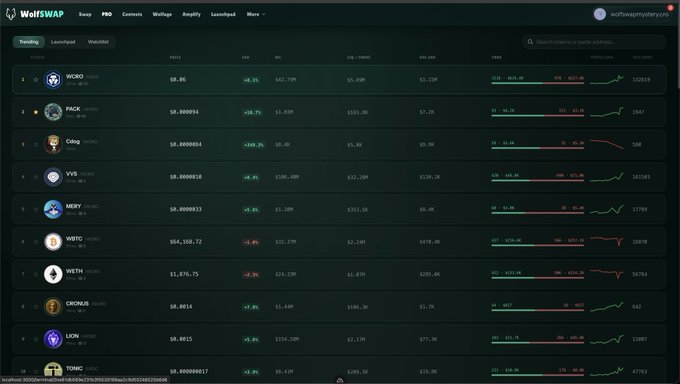Open the WCRO token icon
Screen dimensions: 680x384
53,79
